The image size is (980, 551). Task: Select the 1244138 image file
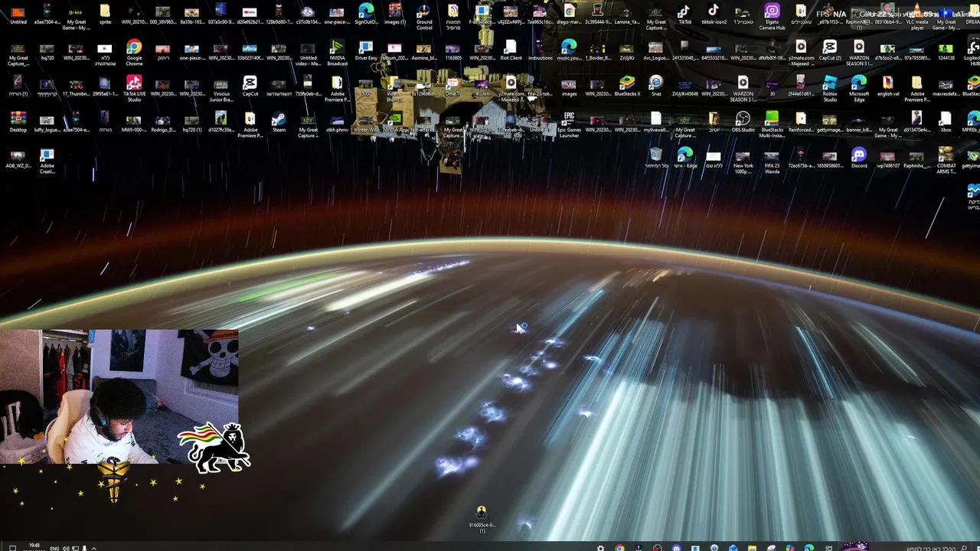point(946,51)
